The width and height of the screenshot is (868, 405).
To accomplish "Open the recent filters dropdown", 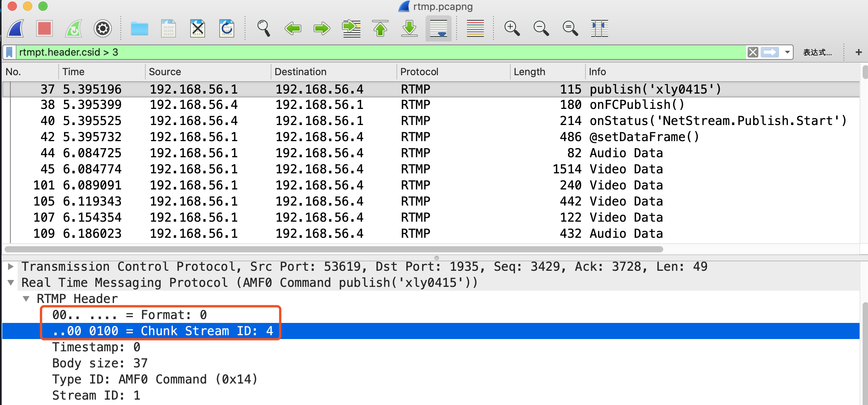I will pos(787,52).
